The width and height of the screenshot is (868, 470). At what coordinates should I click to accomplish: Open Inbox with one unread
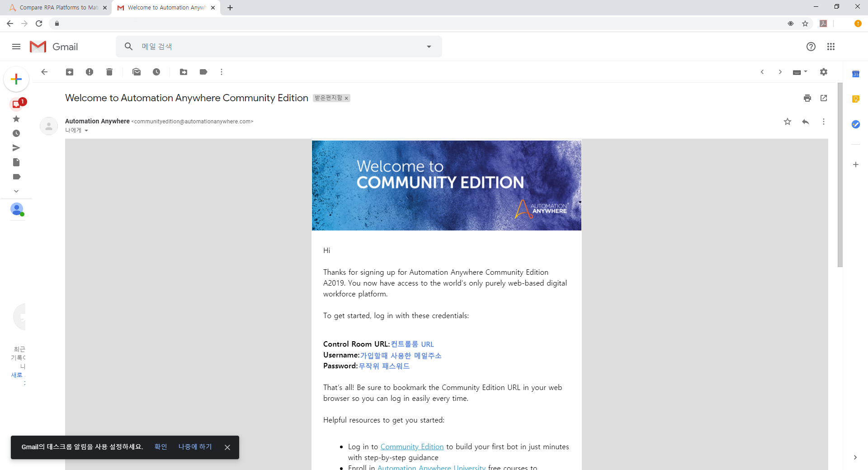(17, 104)
